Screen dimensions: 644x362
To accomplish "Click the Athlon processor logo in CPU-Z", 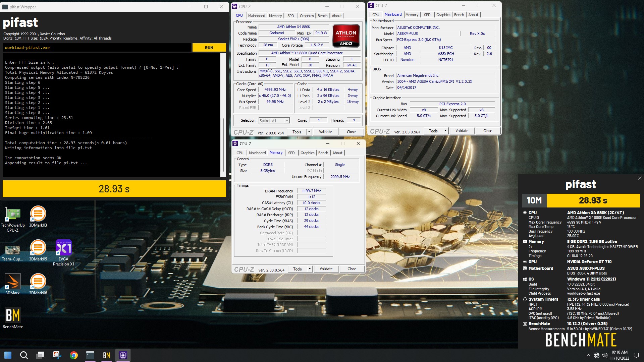I will 346,36.
